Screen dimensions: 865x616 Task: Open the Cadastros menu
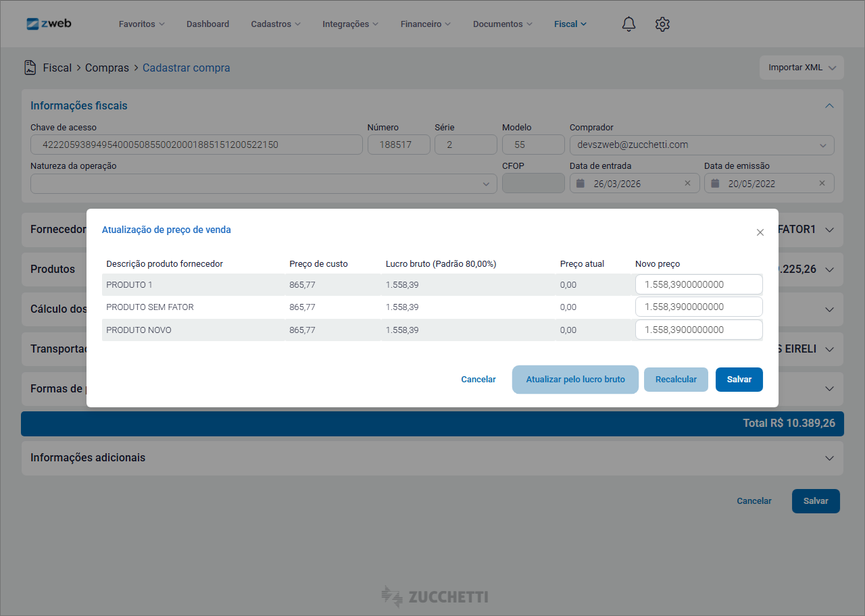(x=275, y=24)
